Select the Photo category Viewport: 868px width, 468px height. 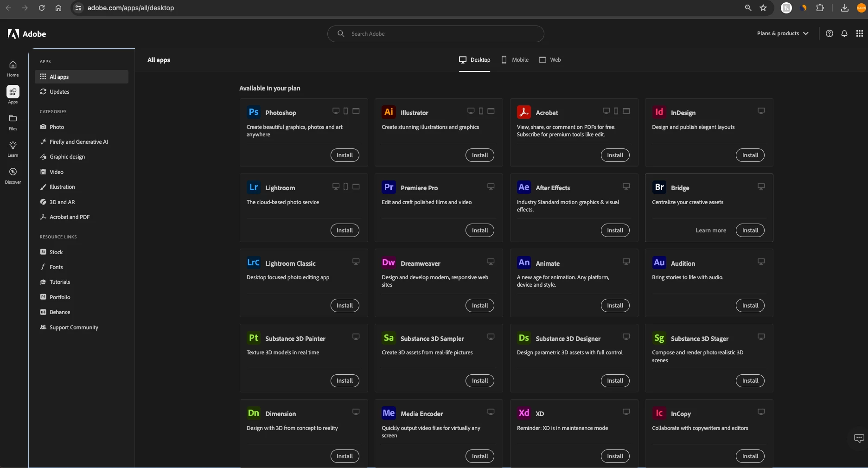click(x=82, y=127)
